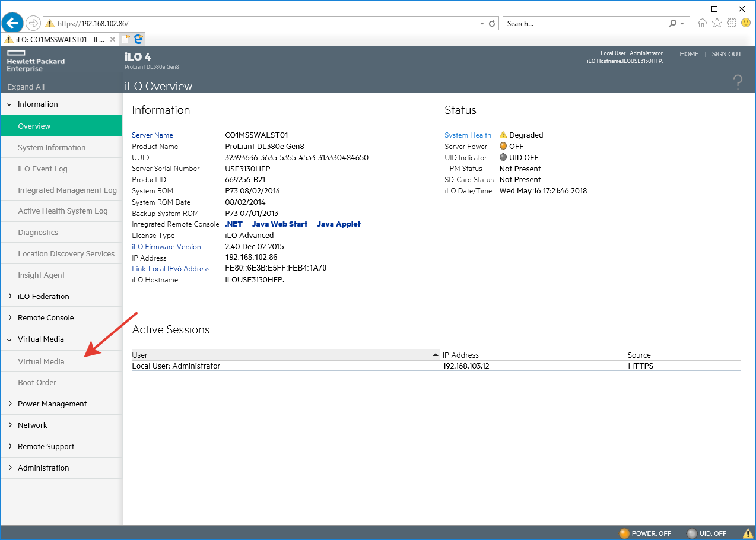Collapse the Virtual Media section
Image resolution: width=756 pixels, height=540 pixels.
tap(9, 339)
